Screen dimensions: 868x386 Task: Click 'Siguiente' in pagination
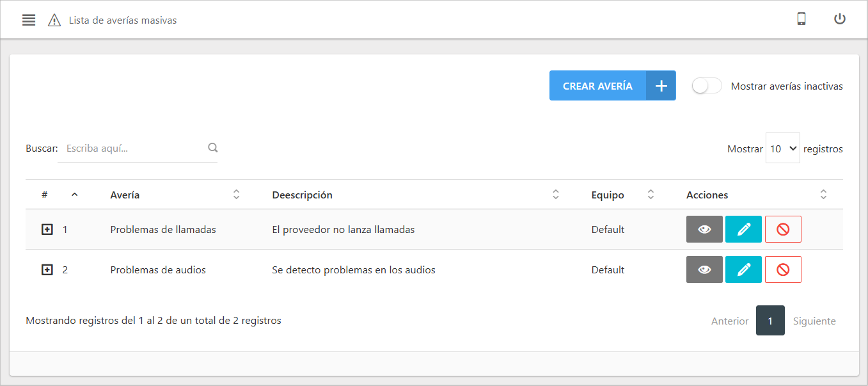pyautogui.click(x=814, y=320)
